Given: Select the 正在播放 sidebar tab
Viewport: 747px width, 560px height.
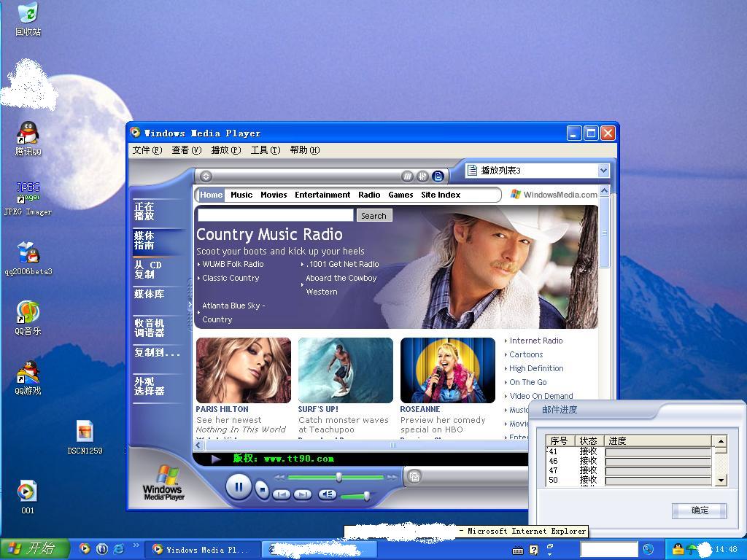Looking at the screenshot, I should pos(158,211).
